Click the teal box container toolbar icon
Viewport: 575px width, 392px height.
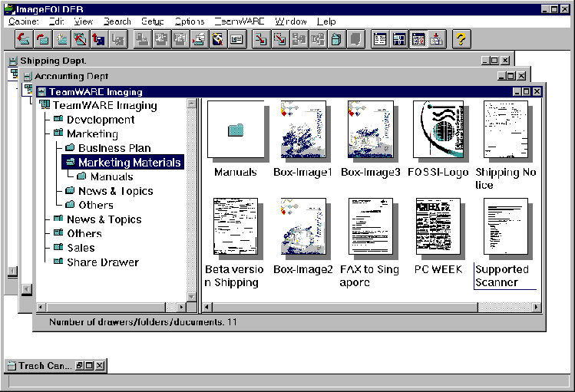coord(336,39)
